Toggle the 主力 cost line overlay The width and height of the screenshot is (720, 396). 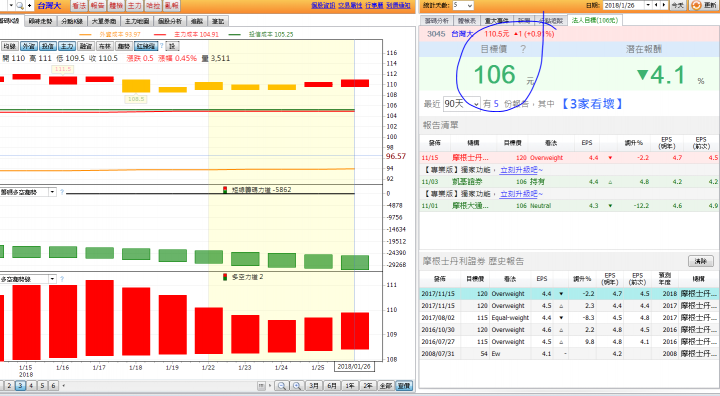[x=67, y=46]
